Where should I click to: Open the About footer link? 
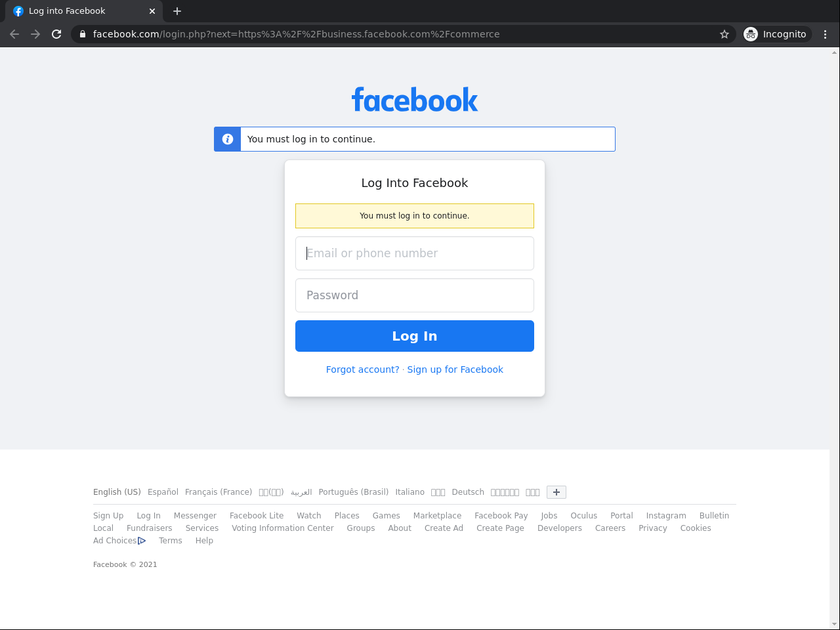click(400, 528)
